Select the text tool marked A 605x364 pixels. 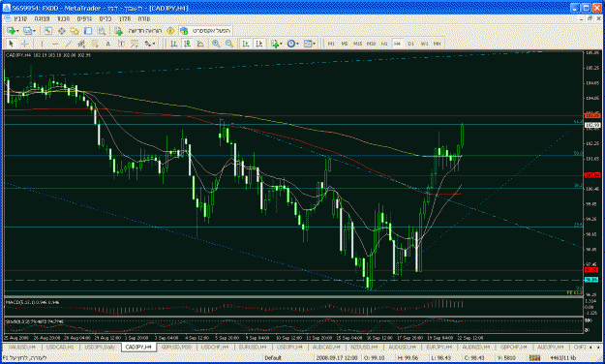(108, 44)
